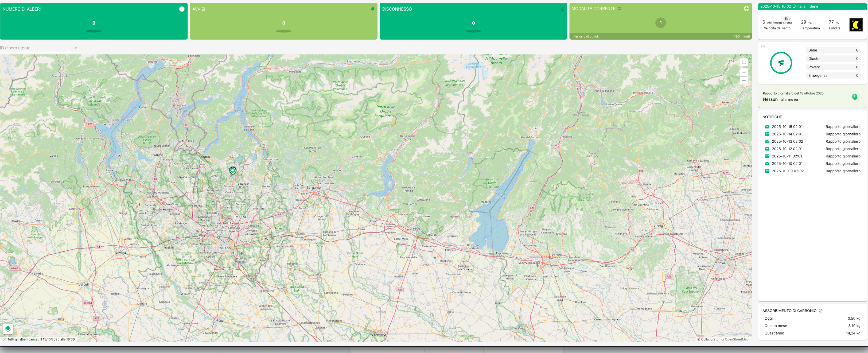This screenshot has height=353, width=868.
Task: Open the Rapporto giornaliero from 2025-10-13
Action: 843,141
